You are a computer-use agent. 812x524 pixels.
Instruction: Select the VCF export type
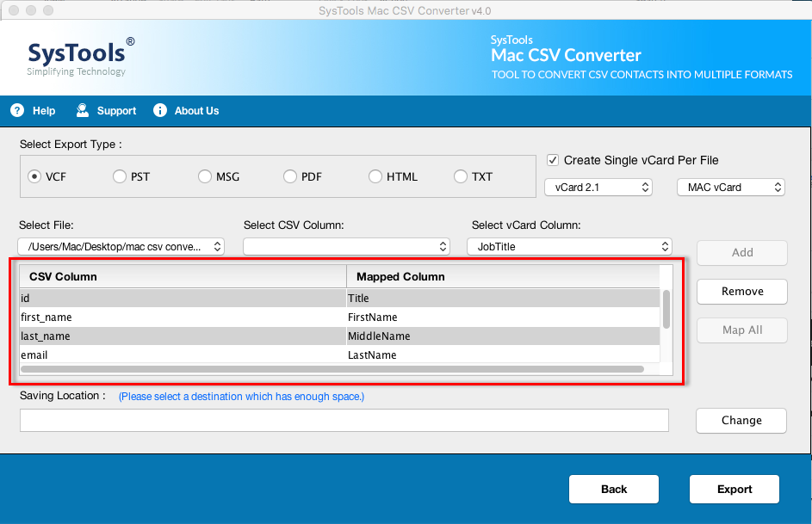[x=34, y=176]
